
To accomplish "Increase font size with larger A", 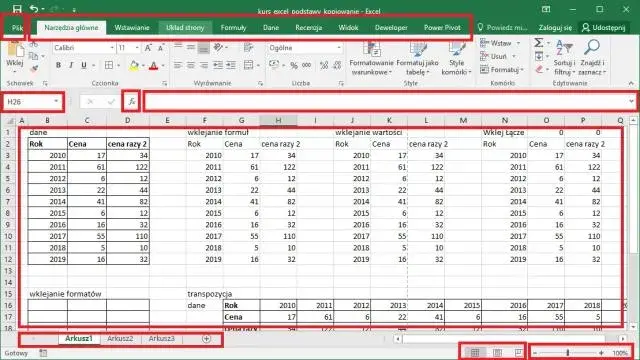I will click(x=148, y=48).
